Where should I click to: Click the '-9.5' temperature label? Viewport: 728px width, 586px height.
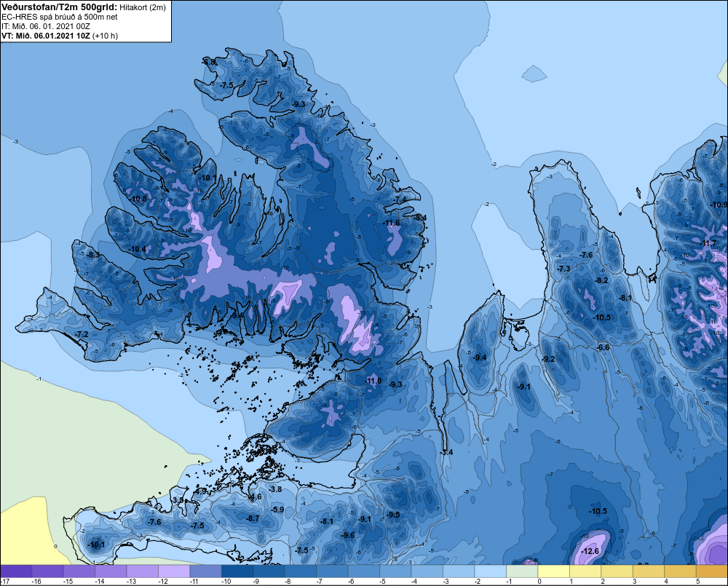pos(393,515)
